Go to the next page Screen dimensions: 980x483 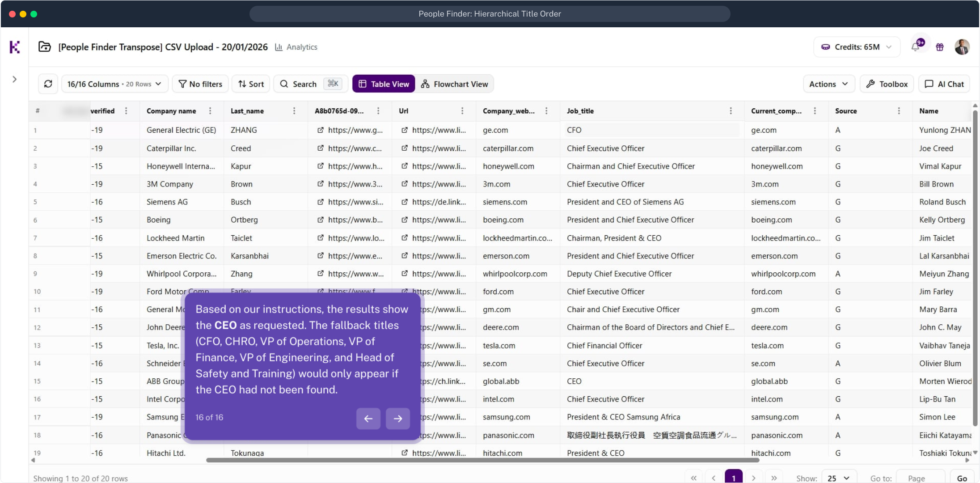(x=754, y=478)
